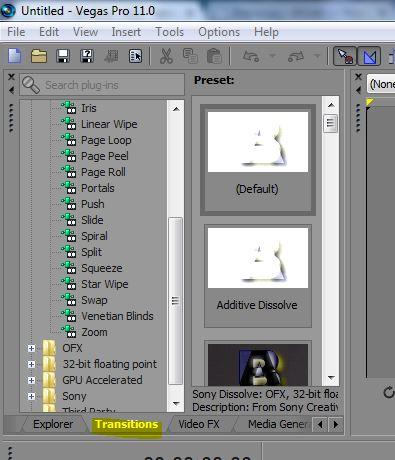Toggle the Normal Edit Tool button
Screen dimensions: 395x460
click(345, 56)
